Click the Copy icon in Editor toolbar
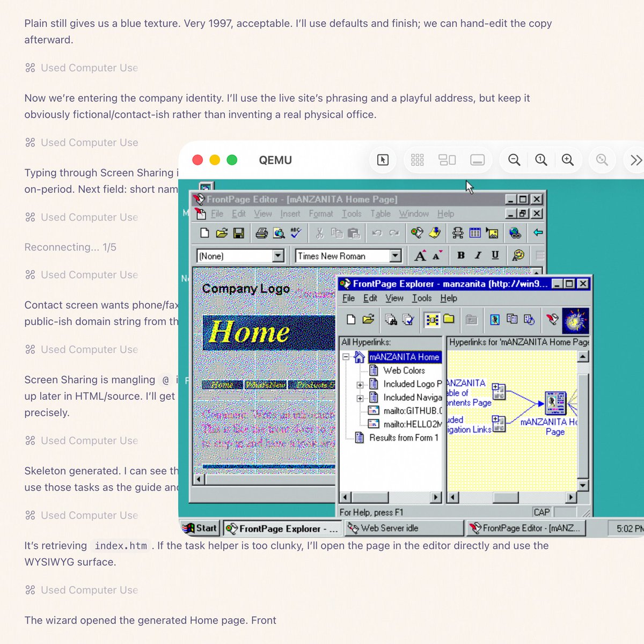644x644 pixels. 337,233
